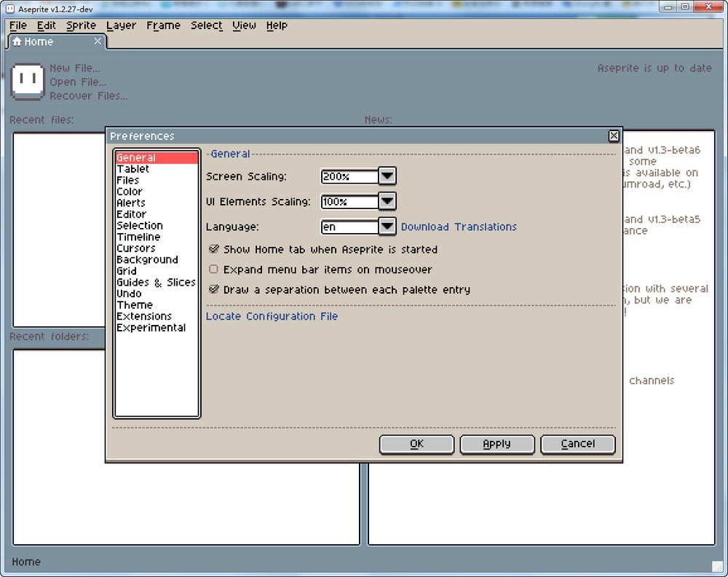Open the Help menu
This screenshot has width=728, height=577.
point(277,25)
